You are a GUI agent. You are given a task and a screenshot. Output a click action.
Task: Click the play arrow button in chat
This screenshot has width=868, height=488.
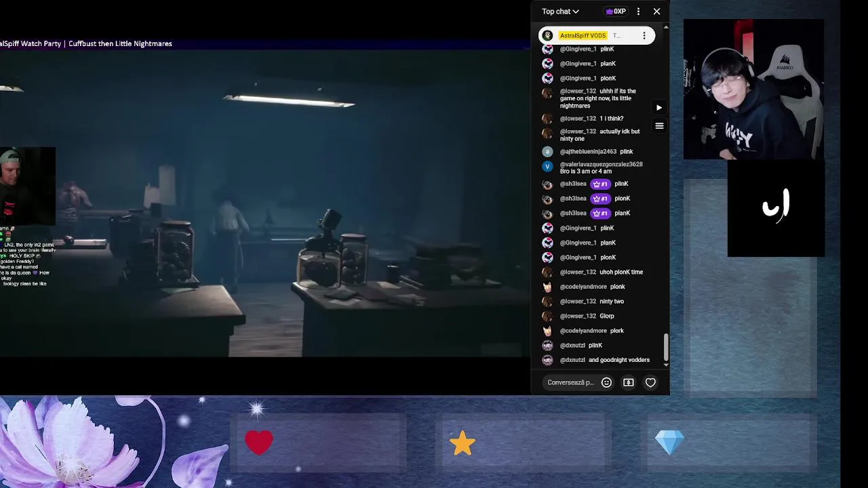click(659, 108)
